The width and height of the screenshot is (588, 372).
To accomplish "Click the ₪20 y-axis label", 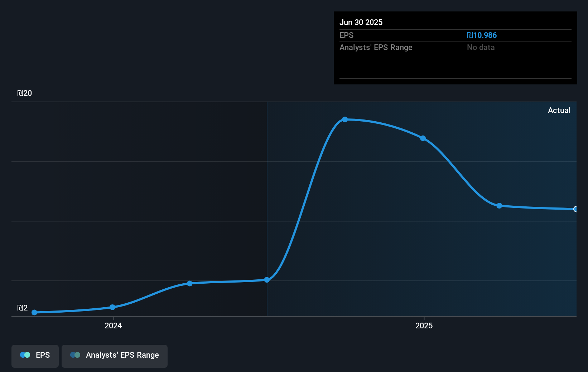I will click(x=25, y=93).
